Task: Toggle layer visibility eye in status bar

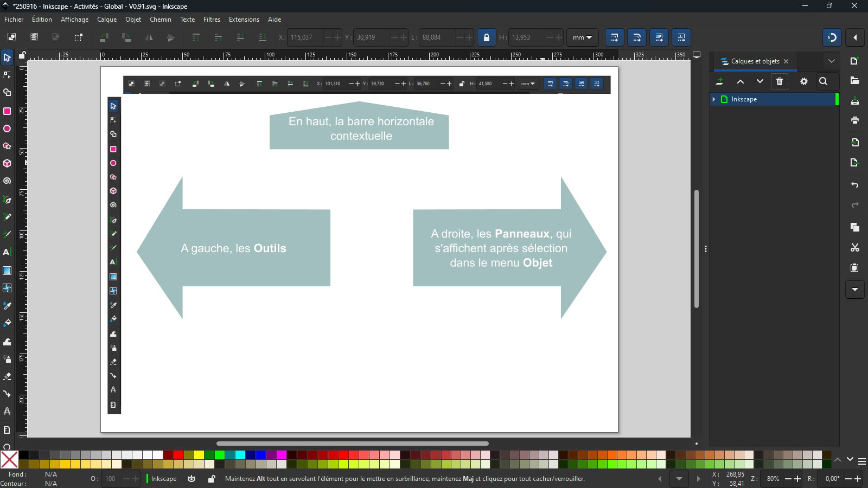Action: pos(192,479)
